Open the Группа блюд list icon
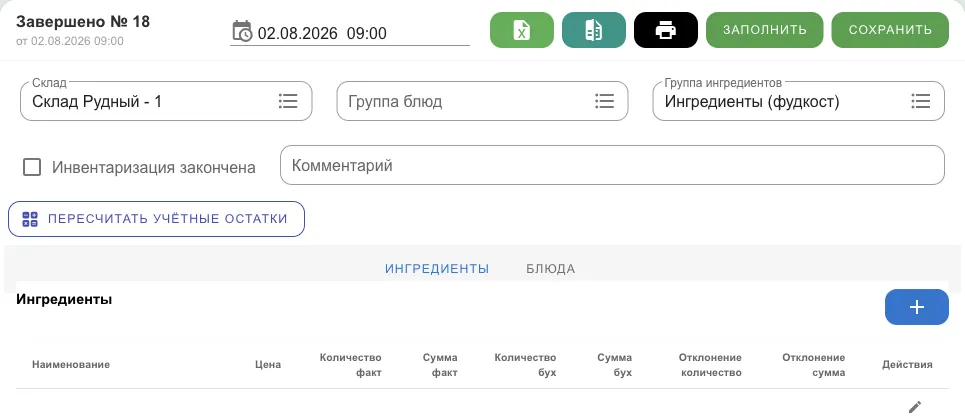 (604, 101)
